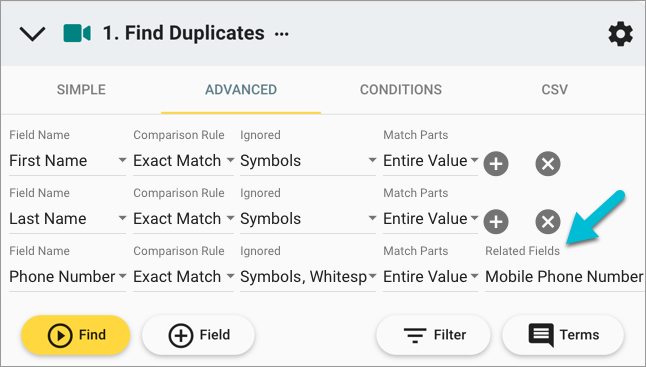The width and height of the screenshot is (646, 367).
Task: Open settings with the gear icon
Action: click(620, 34)
